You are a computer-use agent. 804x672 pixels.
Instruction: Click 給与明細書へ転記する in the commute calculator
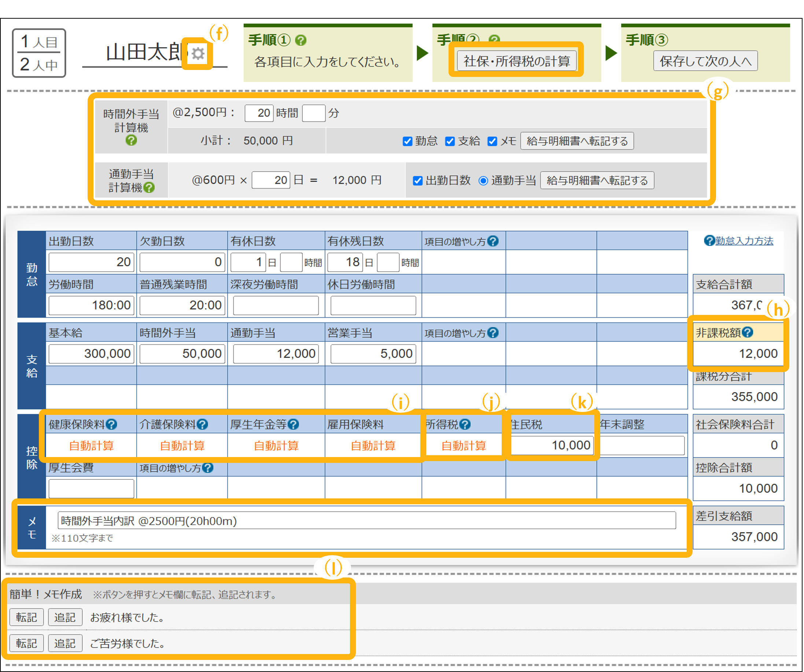click(597, 180)
